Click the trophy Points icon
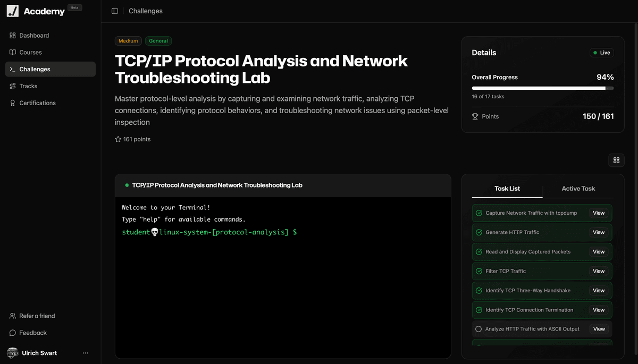This screenshot has height=364, width=638. (x=475, y=116)
